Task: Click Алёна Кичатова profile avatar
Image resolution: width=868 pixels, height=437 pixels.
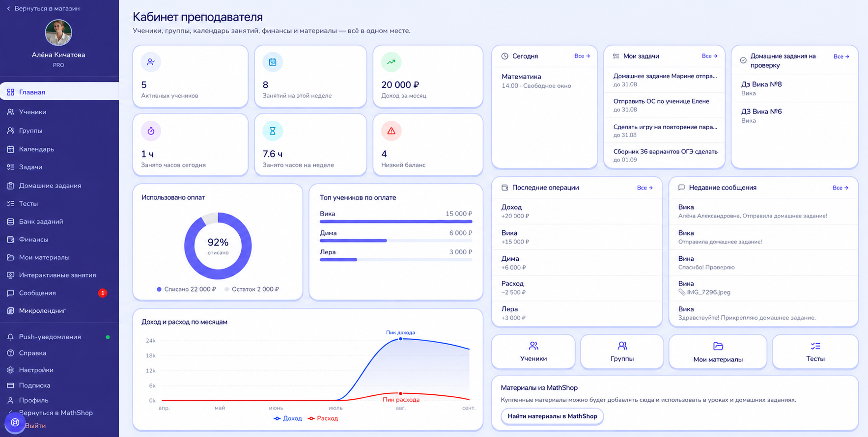Action: tap(58, 33)
